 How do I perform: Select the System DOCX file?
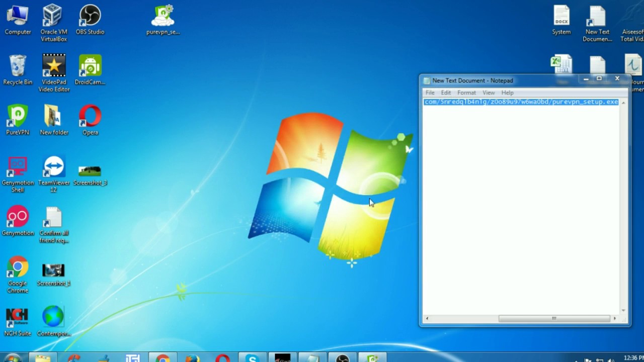561,20
